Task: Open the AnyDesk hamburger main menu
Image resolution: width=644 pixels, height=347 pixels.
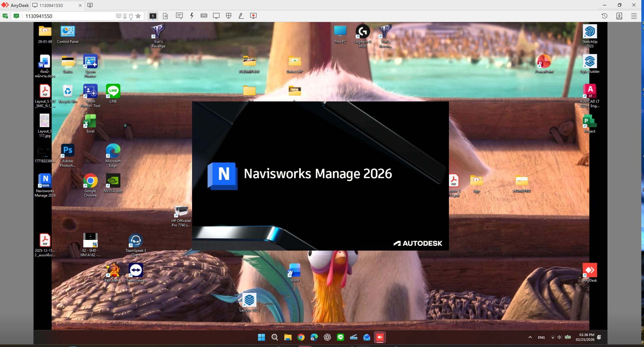Action: [634, 16]
